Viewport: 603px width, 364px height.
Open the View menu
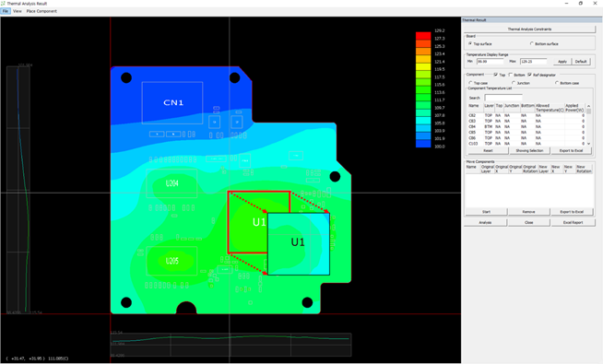pos(18,11)
